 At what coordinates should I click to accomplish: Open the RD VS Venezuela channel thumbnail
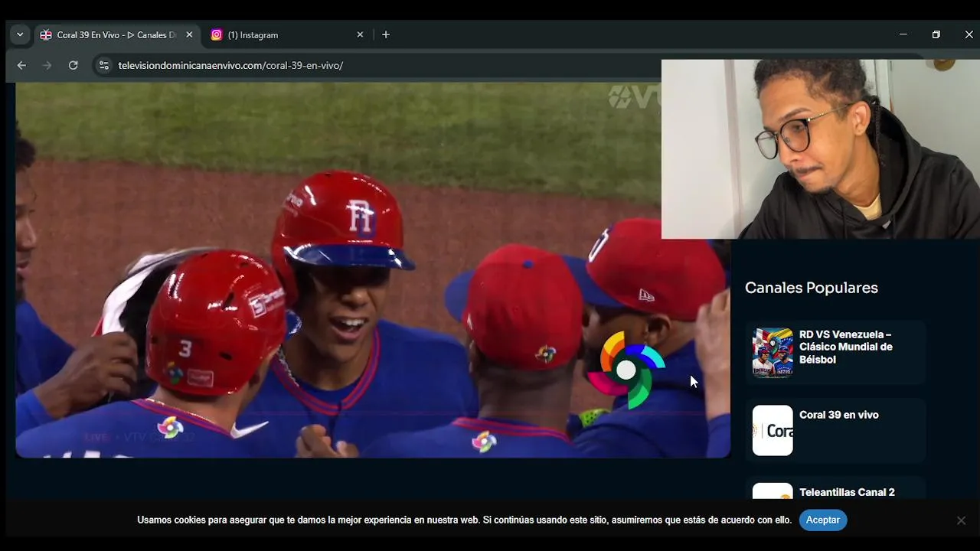[773, 353]
